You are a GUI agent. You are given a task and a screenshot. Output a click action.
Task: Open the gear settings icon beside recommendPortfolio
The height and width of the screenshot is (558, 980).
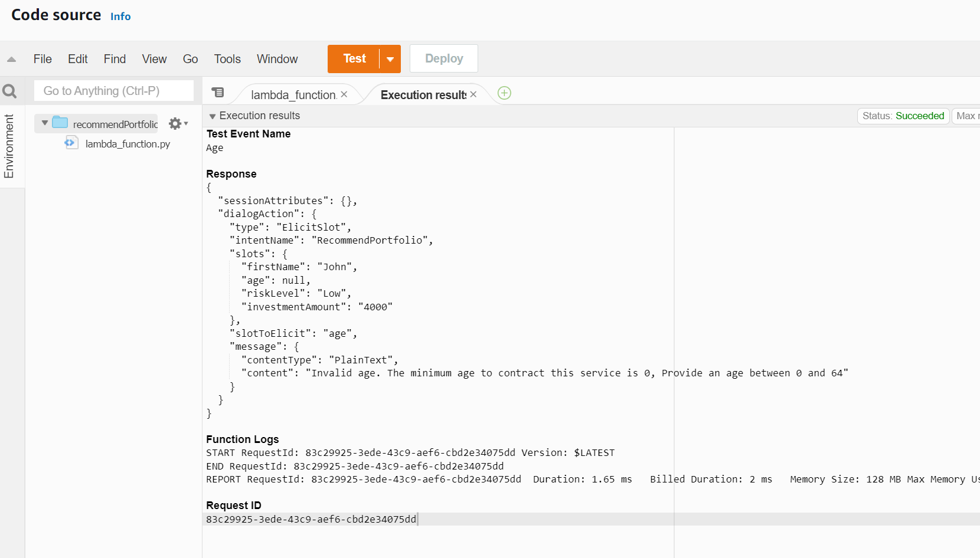click(x=174, y=123)
